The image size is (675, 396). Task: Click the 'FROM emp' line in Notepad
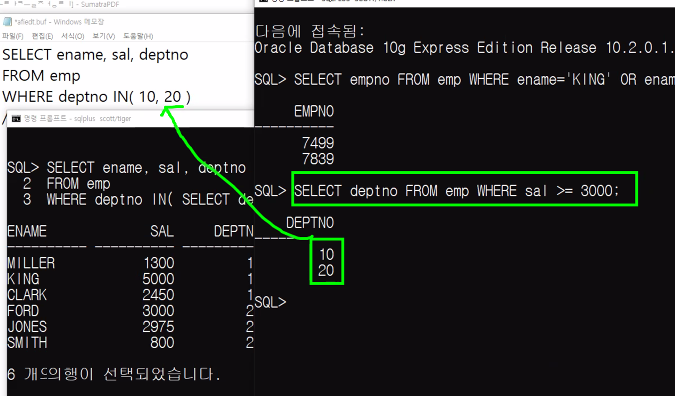click(x=41, y=76)
